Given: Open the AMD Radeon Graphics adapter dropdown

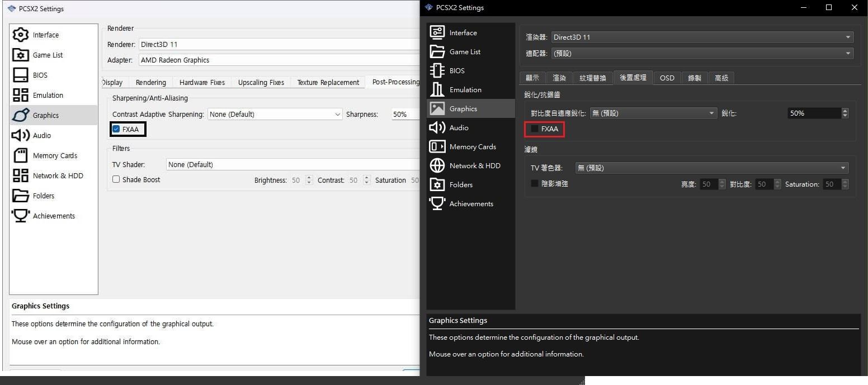Looking at the screenshot, I should pos(280,60).
